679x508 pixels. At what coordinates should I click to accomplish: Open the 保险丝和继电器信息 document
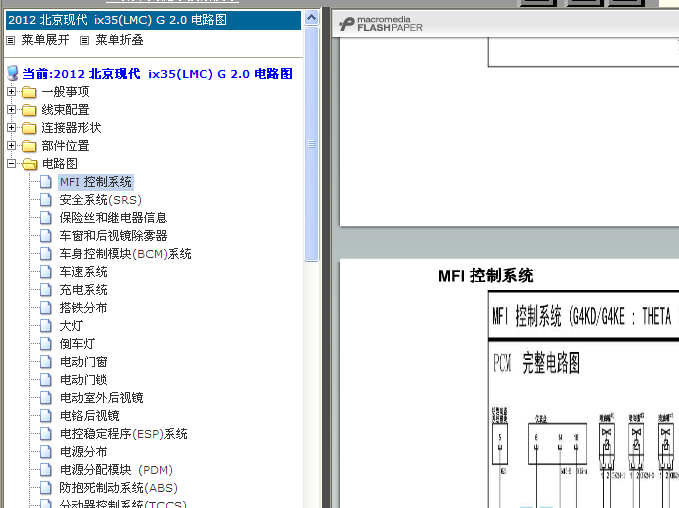click(x=113, y=218)
